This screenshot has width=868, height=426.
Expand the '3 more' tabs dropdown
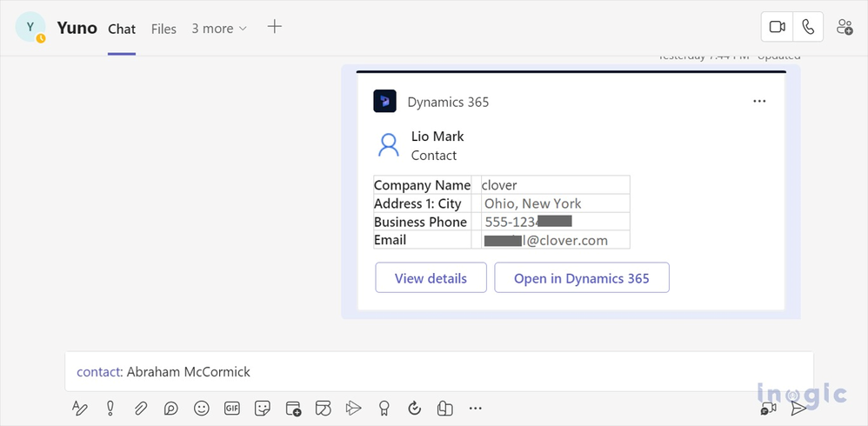point(219,28)
